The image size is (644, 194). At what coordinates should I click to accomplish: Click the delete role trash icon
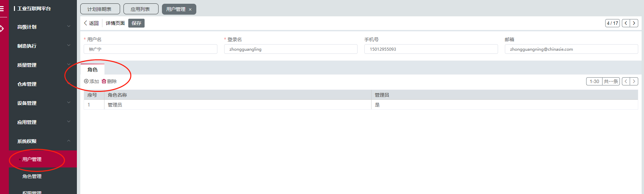point(104,81)
